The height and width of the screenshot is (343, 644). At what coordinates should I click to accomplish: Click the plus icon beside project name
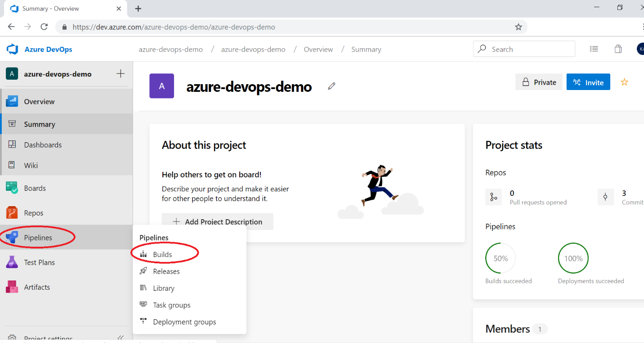click(x=121, y=74)
